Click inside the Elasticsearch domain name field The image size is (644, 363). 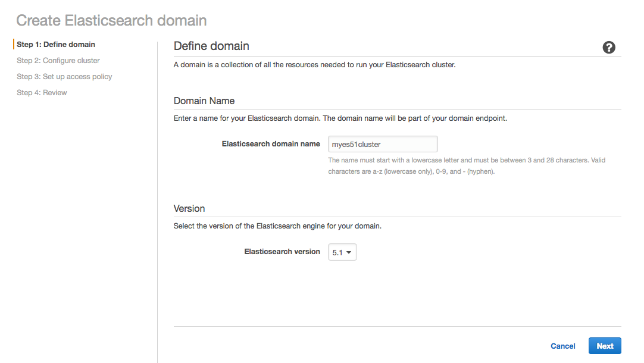383,143
